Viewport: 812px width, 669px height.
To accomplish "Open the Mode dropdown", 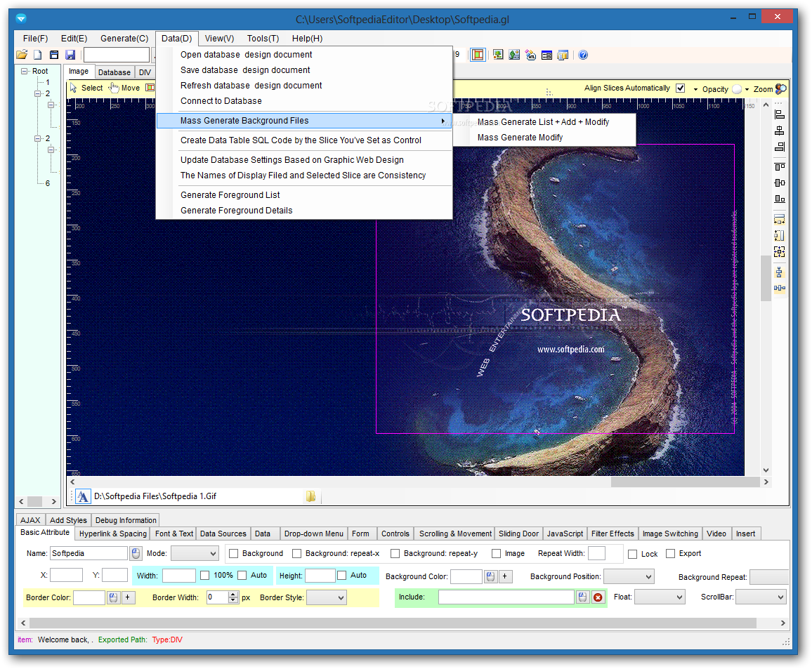I will [x=195, y=554].
